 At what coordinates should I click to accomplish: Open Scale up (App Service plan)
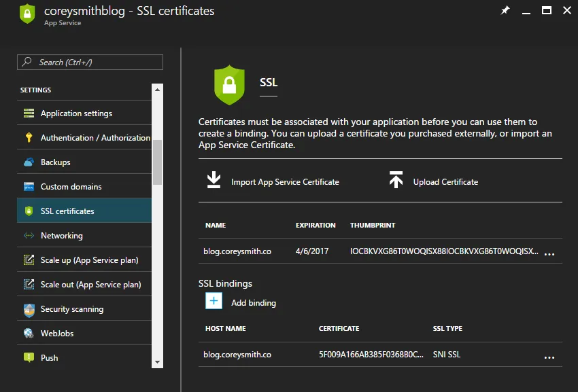[84, 260]
